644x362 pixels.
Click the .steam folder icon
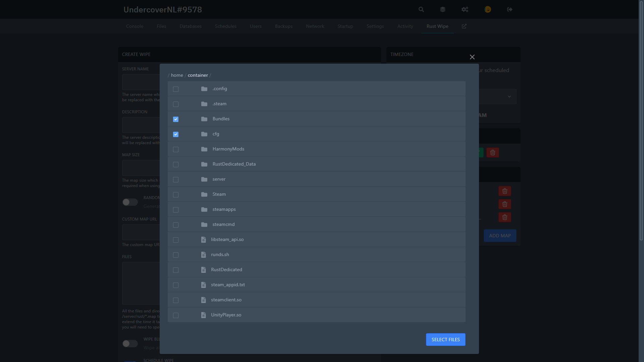point(204,104)
